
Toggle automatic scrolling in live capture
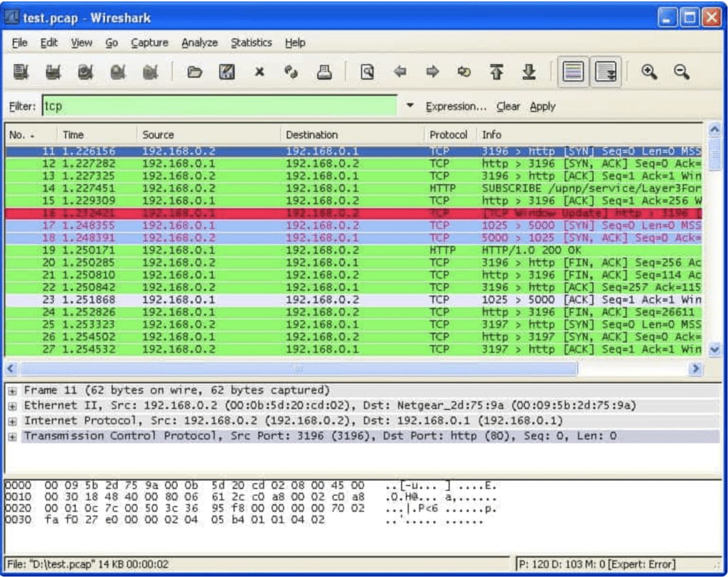pyautogui.click(x=604, y=71)
